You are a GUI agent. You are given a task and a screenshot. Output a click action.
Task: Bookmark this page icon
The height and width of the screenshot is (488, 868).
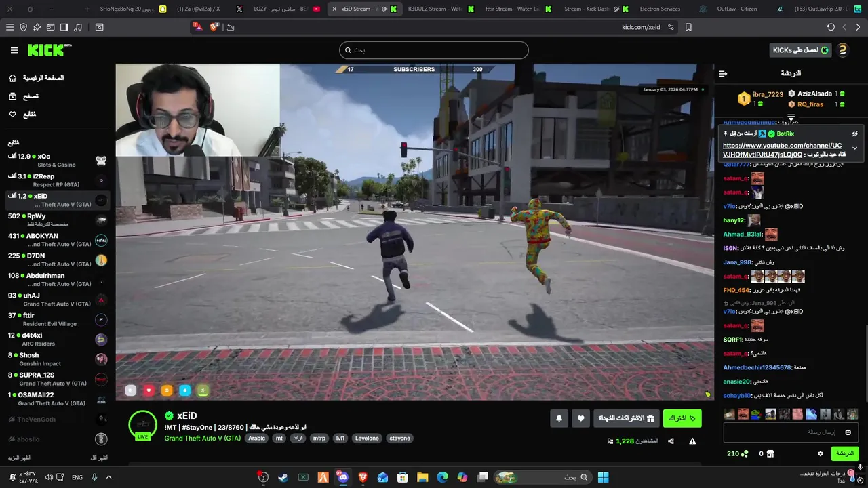[688, 27]
